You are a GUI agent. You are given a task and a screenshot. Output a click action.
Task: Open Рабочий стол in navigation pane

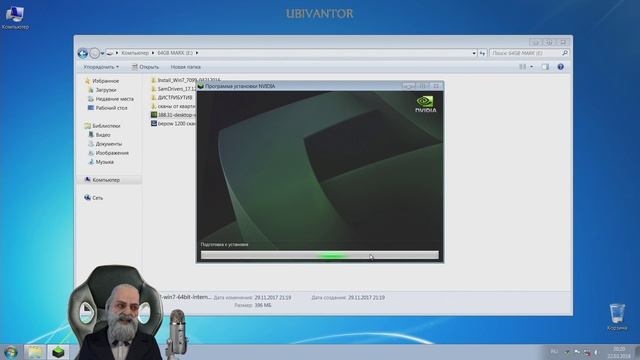click(111, 108)
